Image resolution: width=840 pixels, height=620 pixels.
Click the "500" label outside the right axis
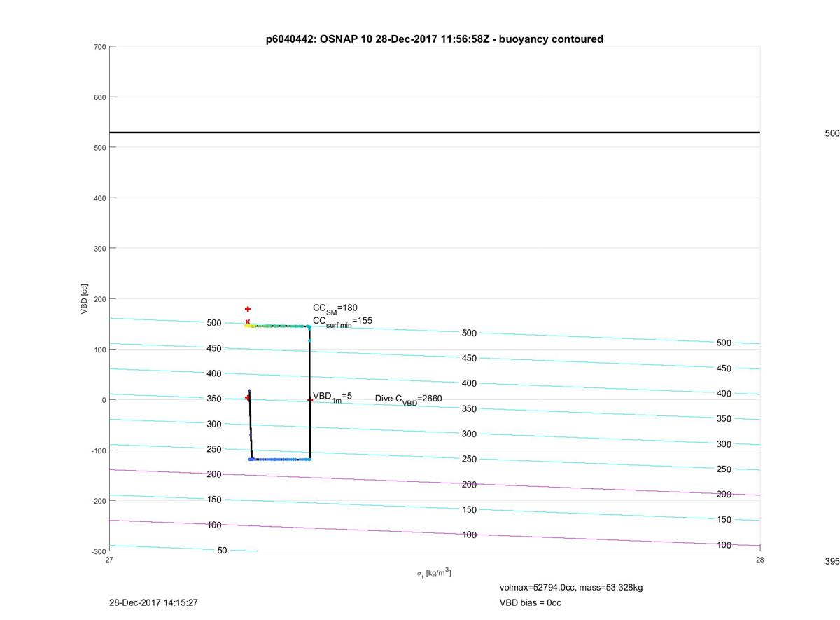coord(832,133)
